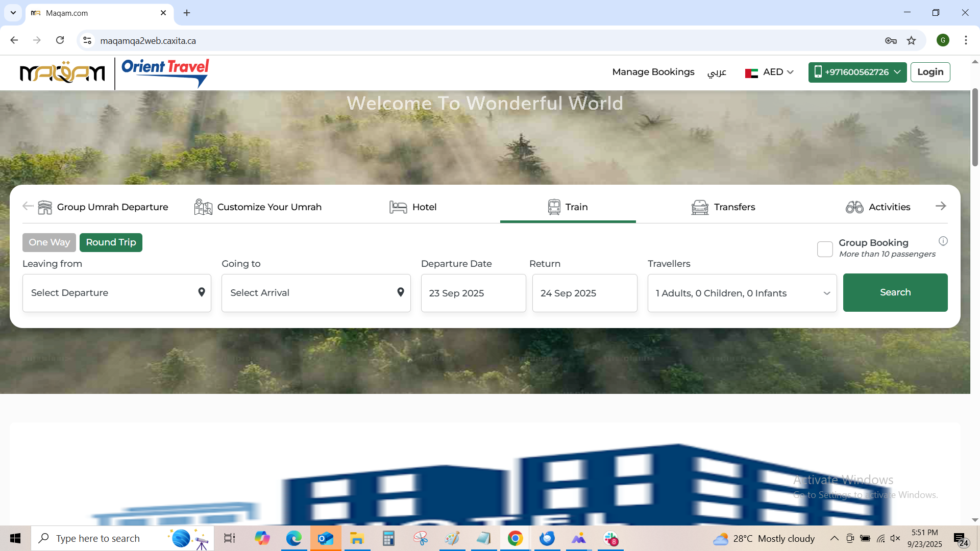980x551 pixels.
Task: Click the Departure Date field
Action: click(x=473, y=293)
